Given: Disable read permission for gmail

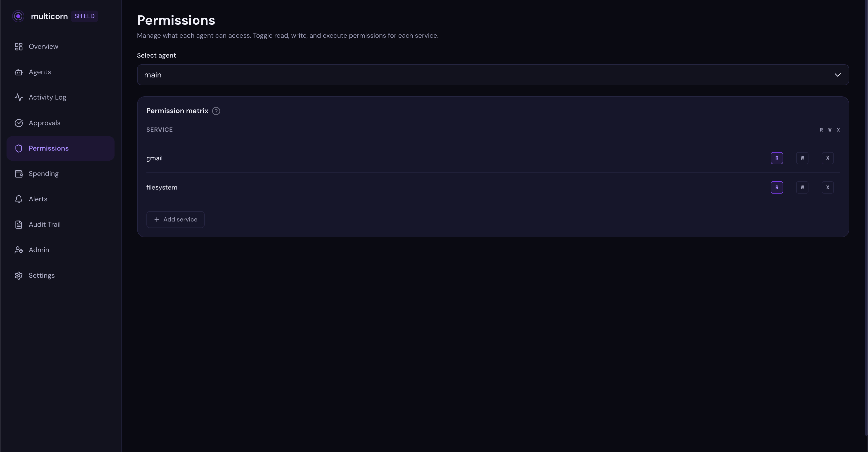Looking at the screenshot, I should (x=777, y=158).
